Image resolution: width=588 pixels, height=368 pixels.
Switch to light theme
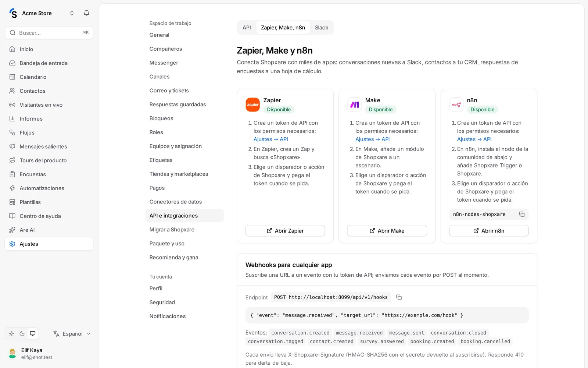point(11,334)
